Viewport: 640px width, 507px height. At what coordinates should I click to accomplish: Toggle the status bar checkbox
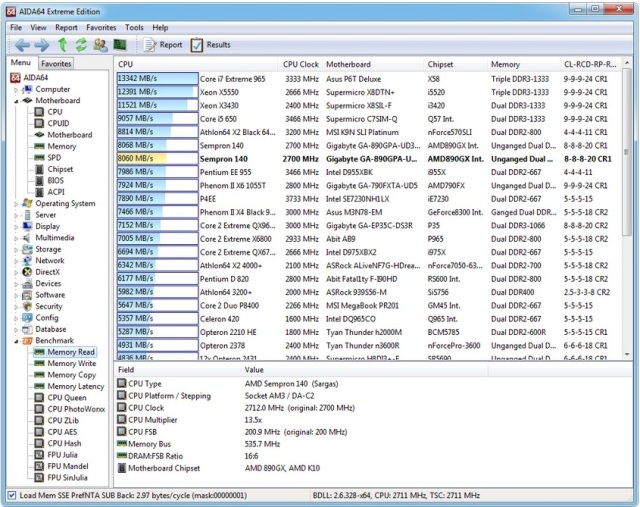tap(12, 495)
